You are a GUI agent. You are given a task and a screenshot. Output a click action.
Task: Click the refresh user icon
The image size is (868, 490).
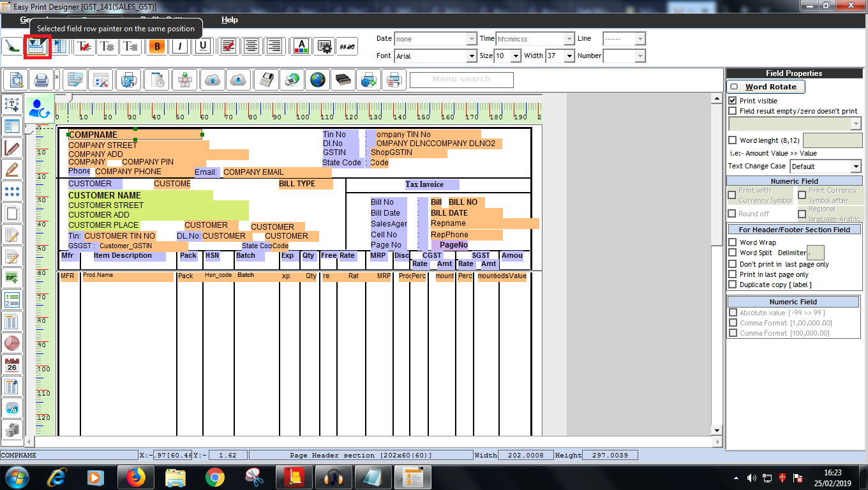40,107
